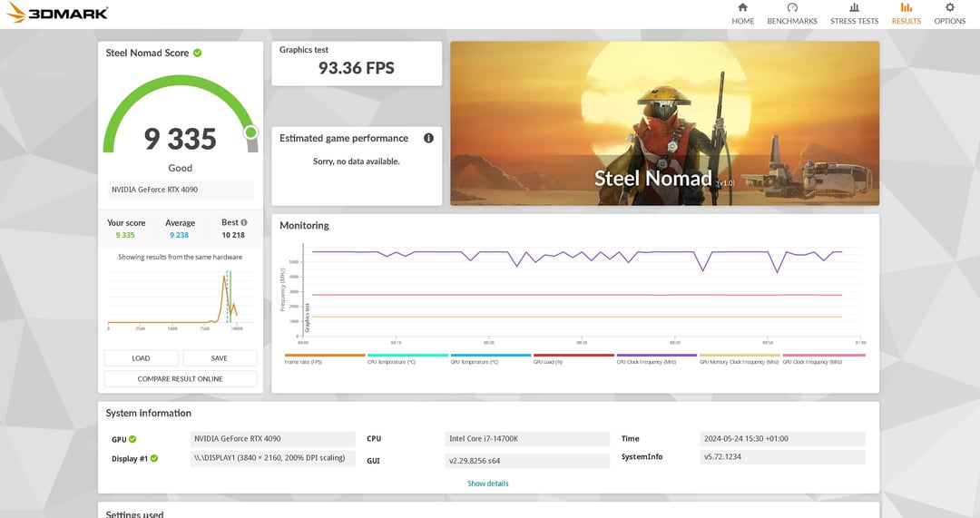Go to the Benchmarks section
Screen dimensions: 980x518
792,14
